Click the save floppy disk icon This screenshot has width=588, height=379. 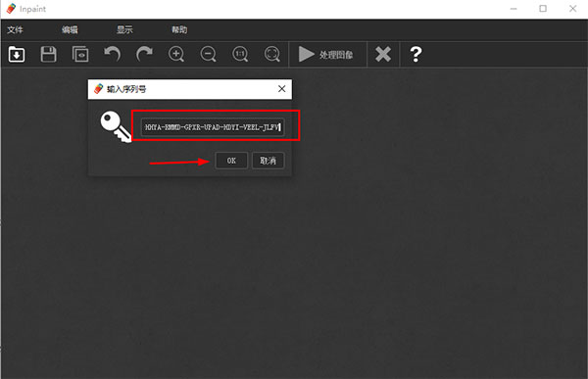48,55
